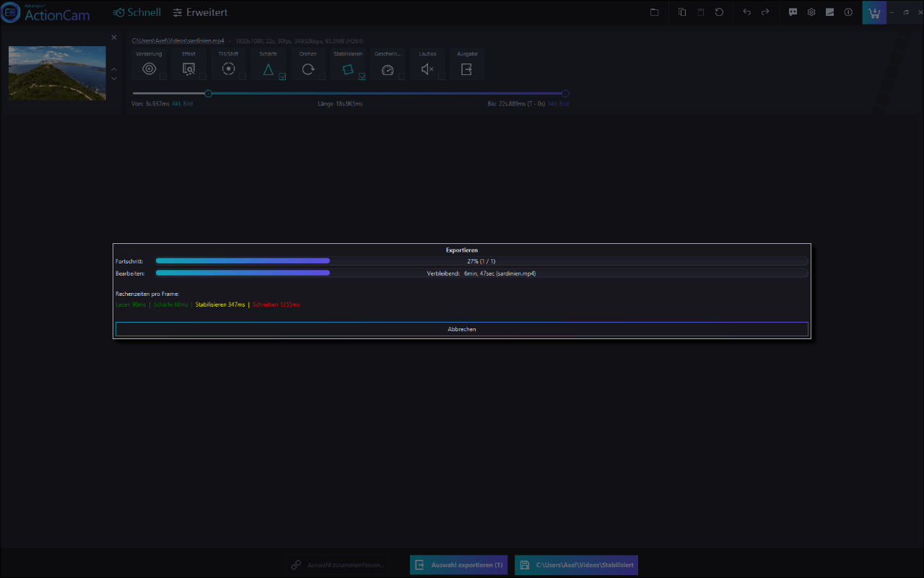Toggle the Lautlos checkbox
924x578 pixels.
point(441,76)
